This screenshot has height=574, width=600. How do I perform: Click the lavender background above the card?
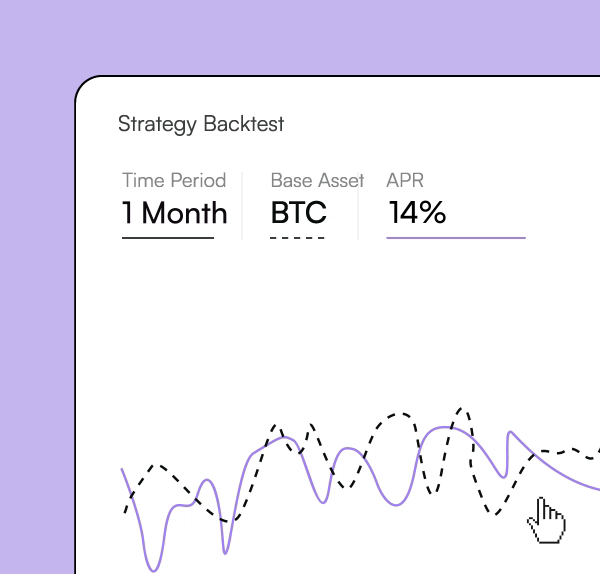click(x=300, y=35)
